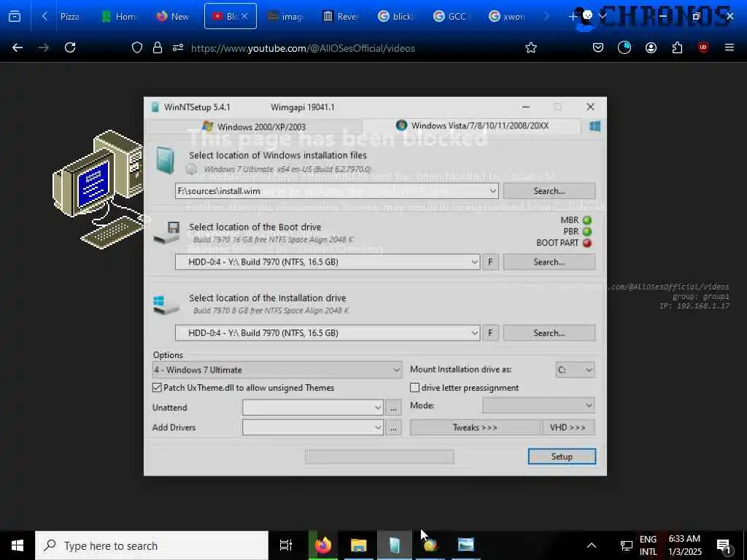Click the F button beside Boot drive
Viewport: 747px width, 560px height.
[490, 262]
